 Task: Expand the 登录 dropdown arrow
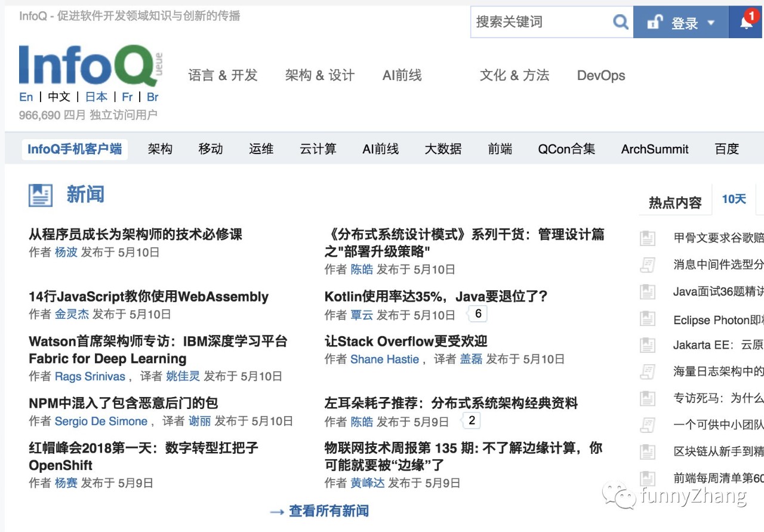click(711, 23)
